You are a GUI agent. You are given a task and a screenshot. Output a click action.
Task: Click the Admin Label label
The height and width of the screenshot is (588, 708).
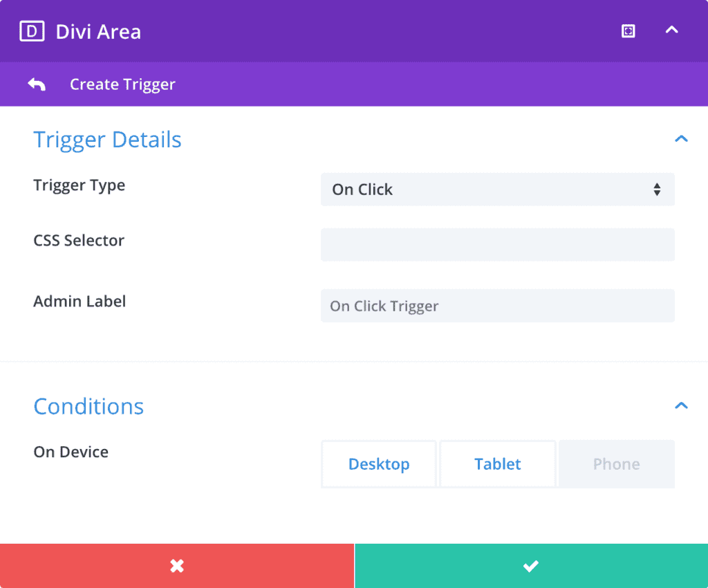tap(80, 301)
